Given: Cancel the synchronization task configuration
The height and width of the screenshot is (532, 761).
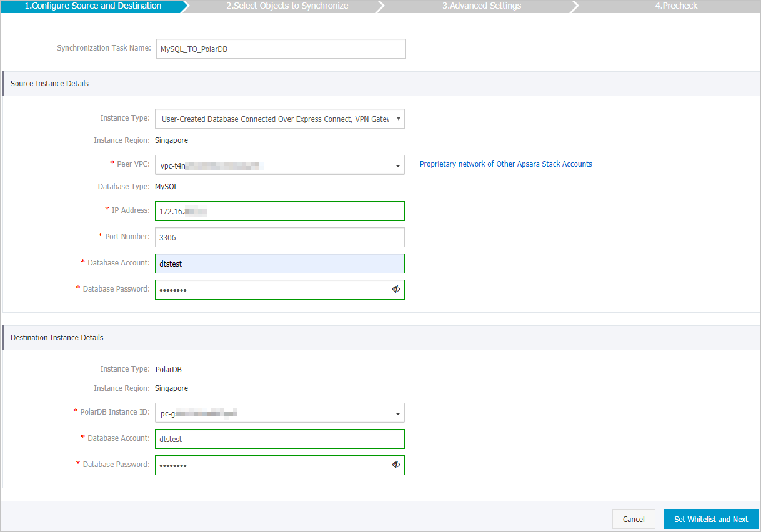Looking at the screenshot, I should click(634, 519).
